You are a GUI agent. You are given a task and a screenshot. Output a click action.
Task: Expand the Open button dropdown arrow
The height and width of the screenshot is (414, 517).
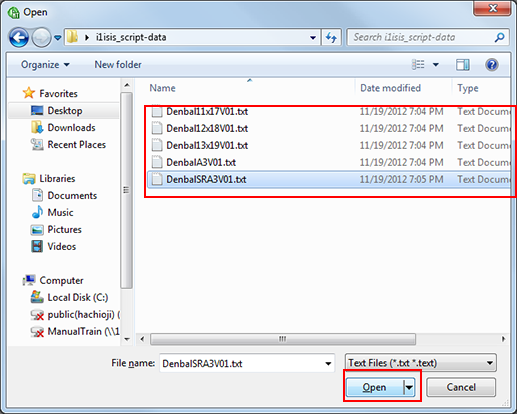pos(409,387)
